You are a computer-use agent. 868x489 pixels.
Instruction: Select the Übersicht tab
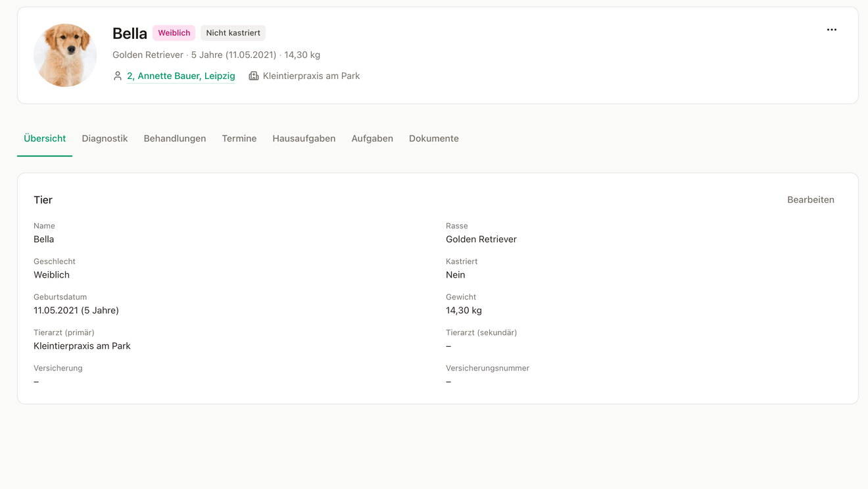tap(45, 138)
